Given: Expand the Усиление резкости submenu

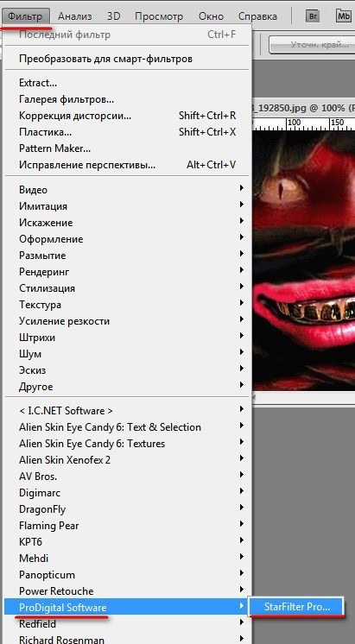Looking at the screenshot, I should pos(127,321).
